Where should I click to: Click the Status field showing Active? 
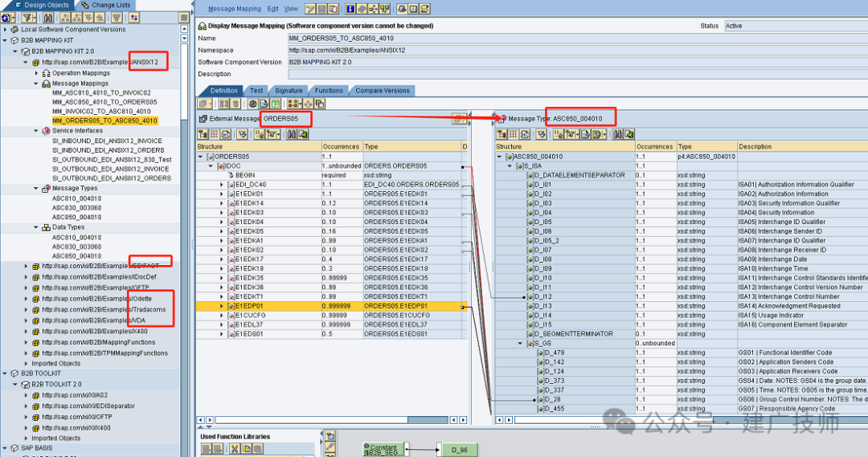point(796,26)
